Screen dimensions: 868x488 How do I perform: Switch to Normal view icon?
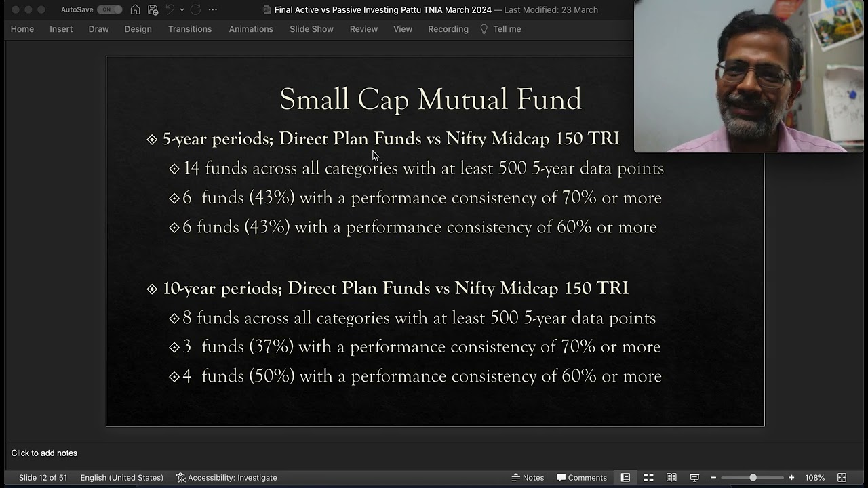tap(625, 477)
